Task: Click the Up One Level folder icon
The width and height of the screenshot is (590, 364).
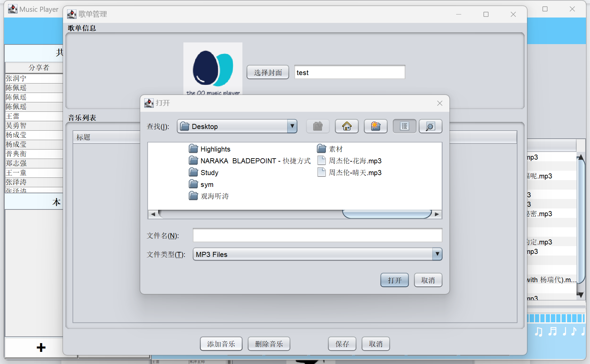Action: tap(318, 126)
